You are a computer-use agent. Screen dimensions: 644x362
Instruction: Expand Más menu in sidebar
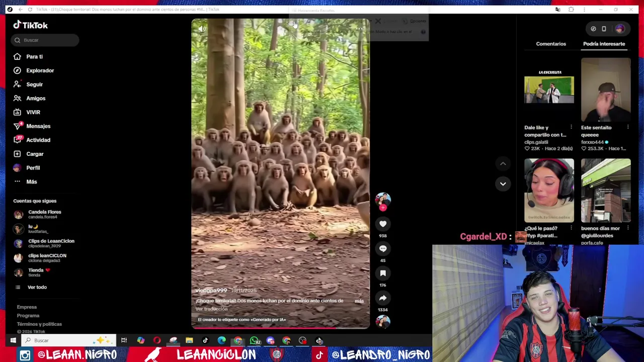(x=25, y=182)
